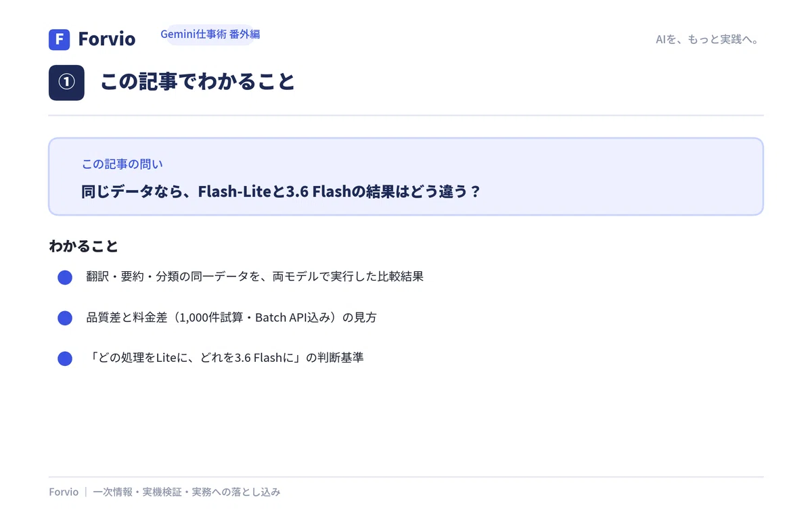Click the light blue question callout box
The height and width of the screenshot is (514, 812).
pos(406,177)
